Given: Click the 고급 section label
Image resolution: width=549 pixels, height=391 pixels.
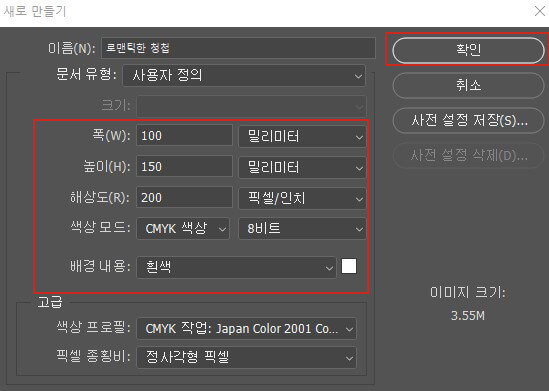Looking at the screenshot, I should pos(50,302).
